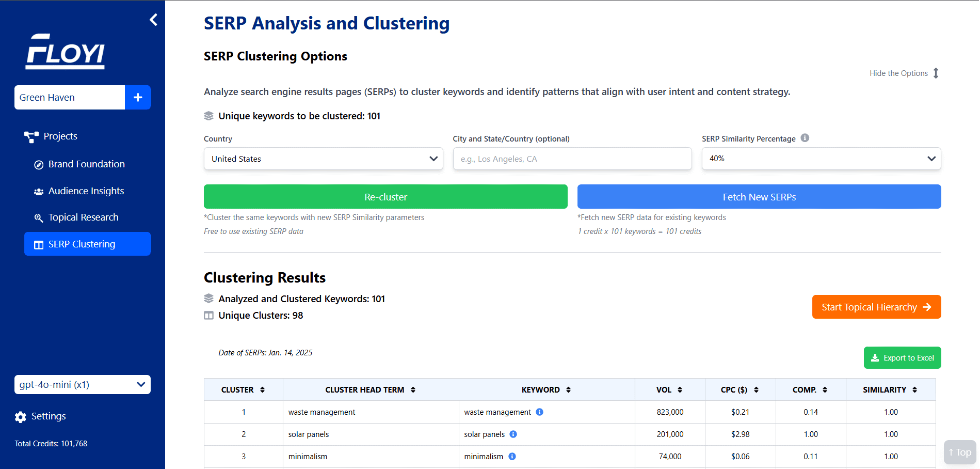Click the Audience Insights people icon
The width and height of the screenshot is (980, 469).
(x=39, y=191)
